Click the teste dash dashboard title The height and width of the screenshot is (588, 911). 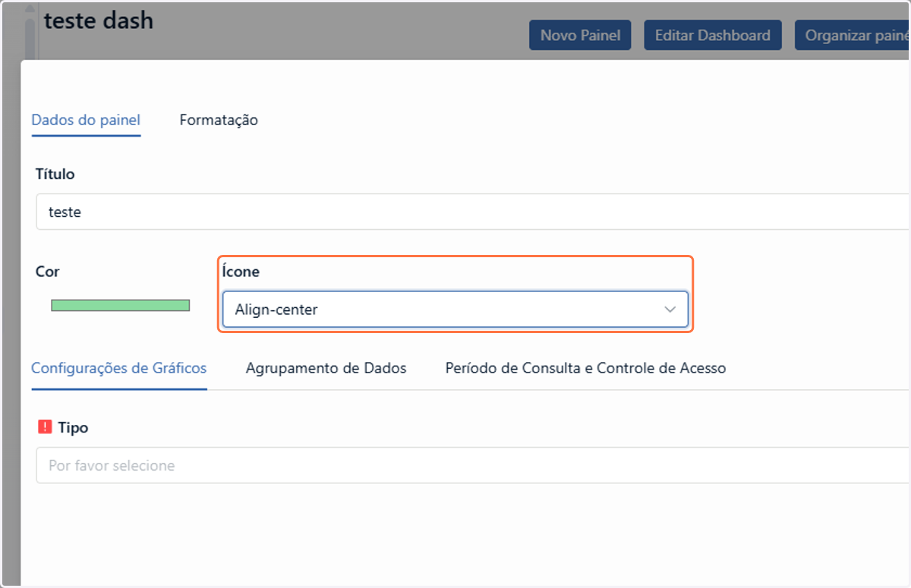pos(99,20)
